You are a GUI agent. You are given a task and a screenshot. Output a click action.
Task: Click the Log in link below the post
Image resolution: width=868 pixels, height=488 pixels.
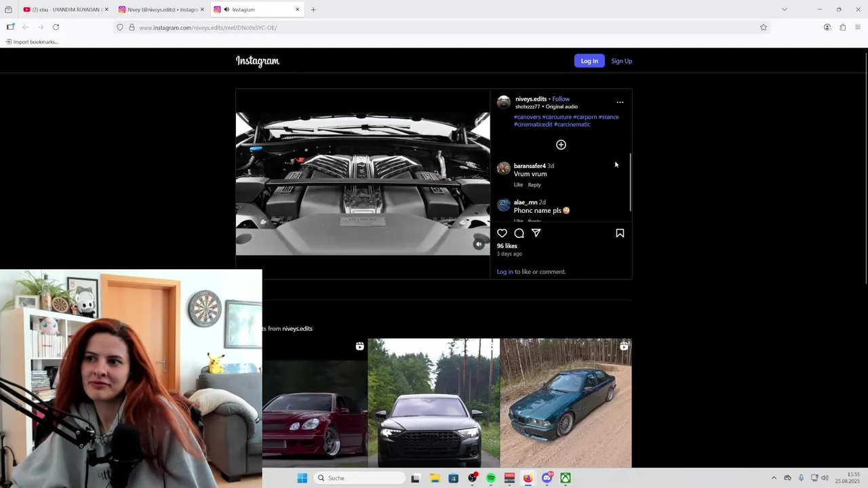pos(505,272)
